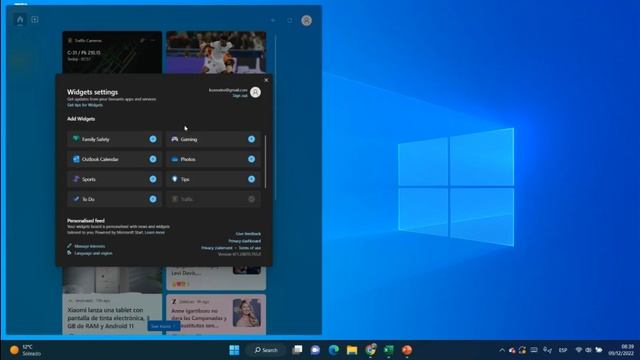Open File Explorer from taskbar
Image resolution: width=640 pixels, height=360 pixels.
coord(352,350)
